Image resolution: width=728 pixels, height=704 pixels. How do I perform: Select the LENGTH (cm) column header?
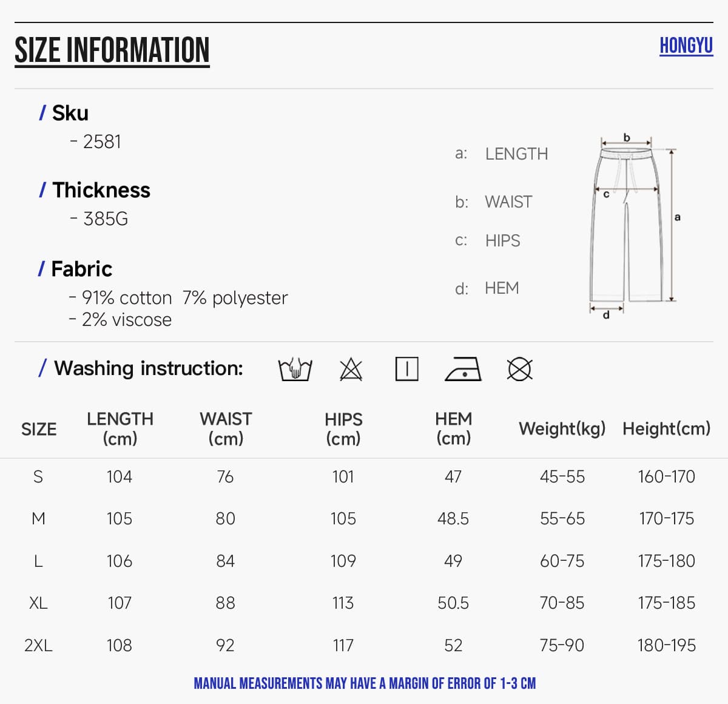click(x=120, y=428)
